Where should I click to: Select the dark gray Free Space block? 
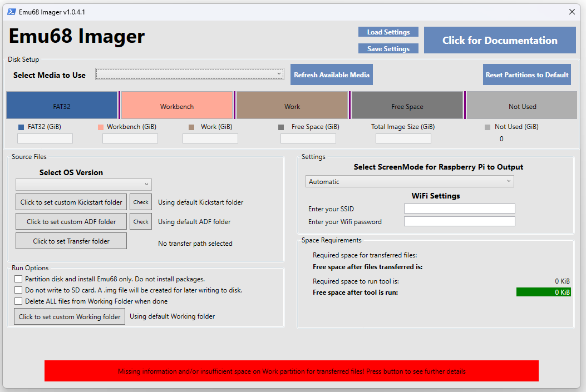(x=407, y=105)
